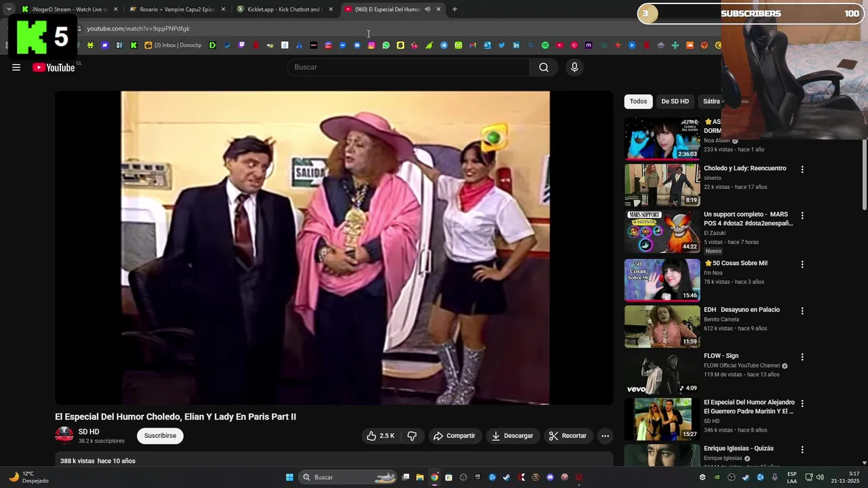Open options for 50 Cosas Sobre Mi
Viewport: 868px width, 488px height.
(802, 264)
